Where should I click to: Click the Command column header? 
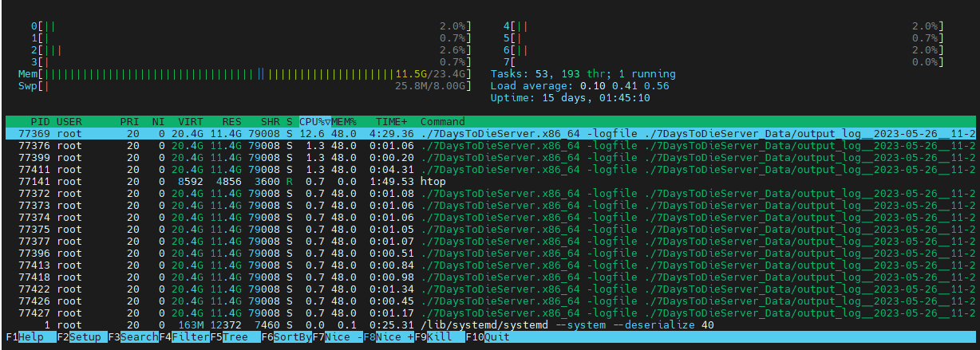443,121
